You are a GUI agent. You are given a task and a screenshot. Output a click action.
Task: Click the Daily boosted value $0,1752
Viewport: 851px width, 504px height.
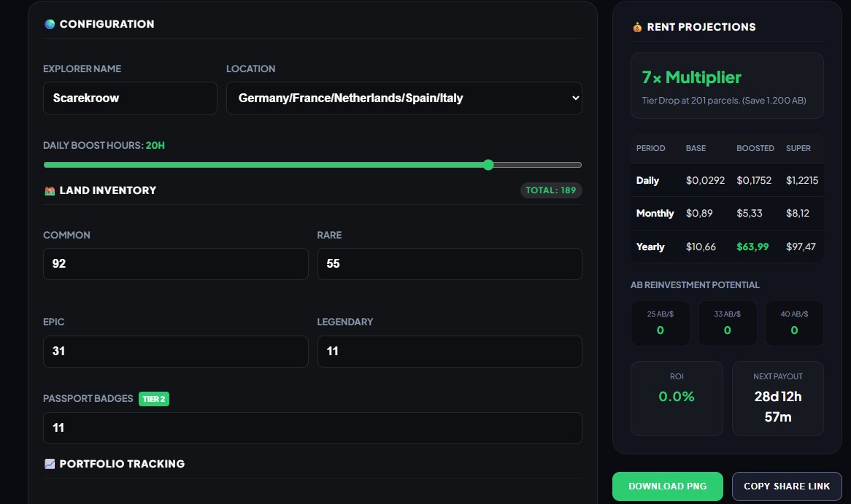coord(754,180)
